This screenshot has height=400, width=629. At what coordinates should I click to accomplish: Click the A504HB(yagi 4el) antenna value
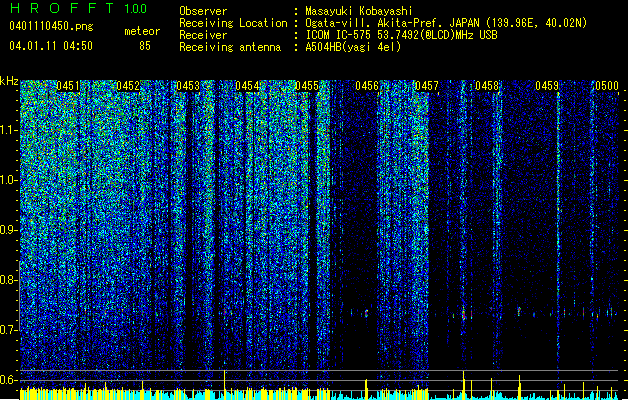(353, 47)
